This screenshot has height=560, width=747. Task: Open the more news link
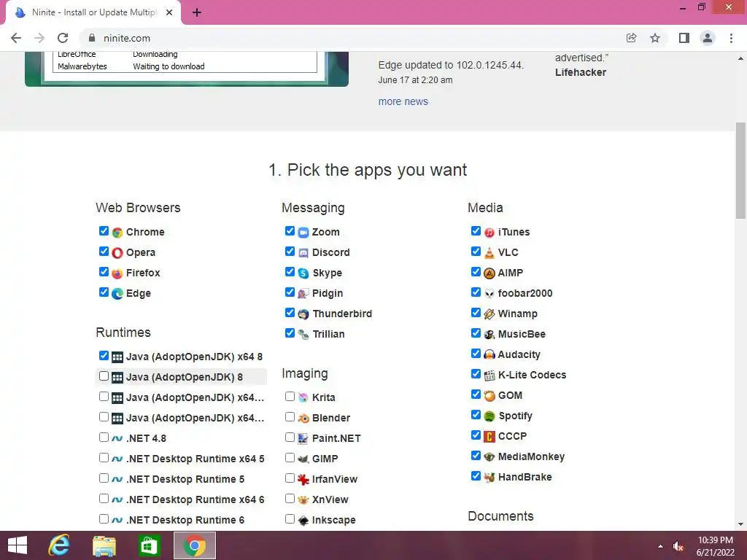(403, 101)
